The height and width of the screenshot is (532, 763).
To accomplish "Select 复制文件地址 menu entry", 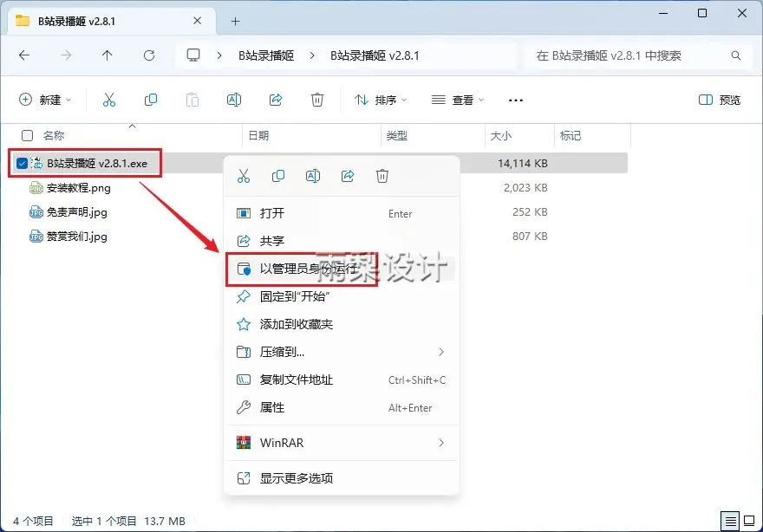I will click(x=342, y=380).
